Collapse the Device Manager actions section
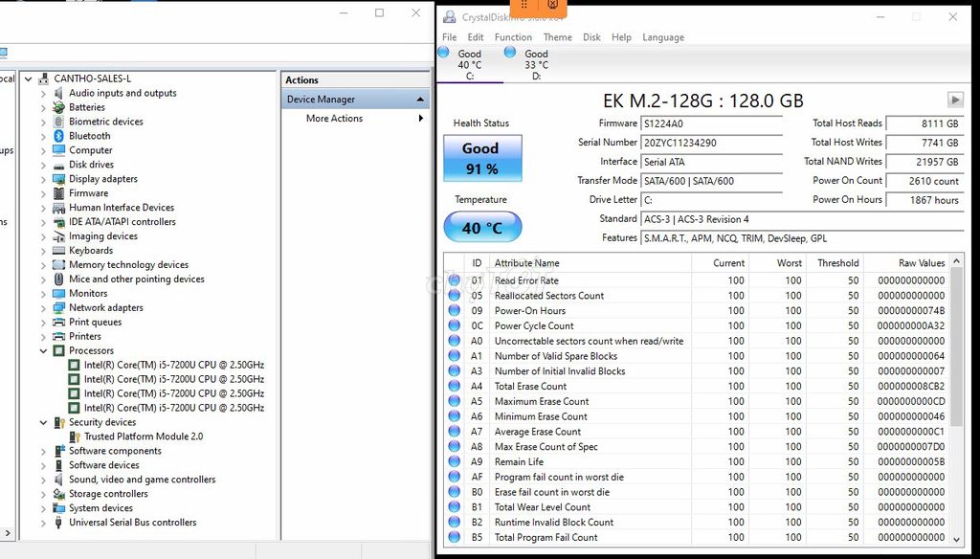 [420, 100]
